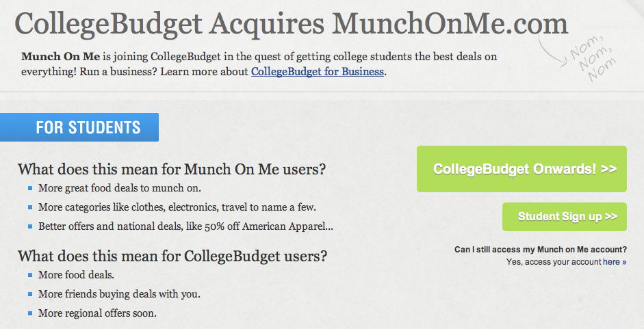644x329 pixels.
Task: Click the '50% off American Apparel' list item
Action: [x=185, y=226]
